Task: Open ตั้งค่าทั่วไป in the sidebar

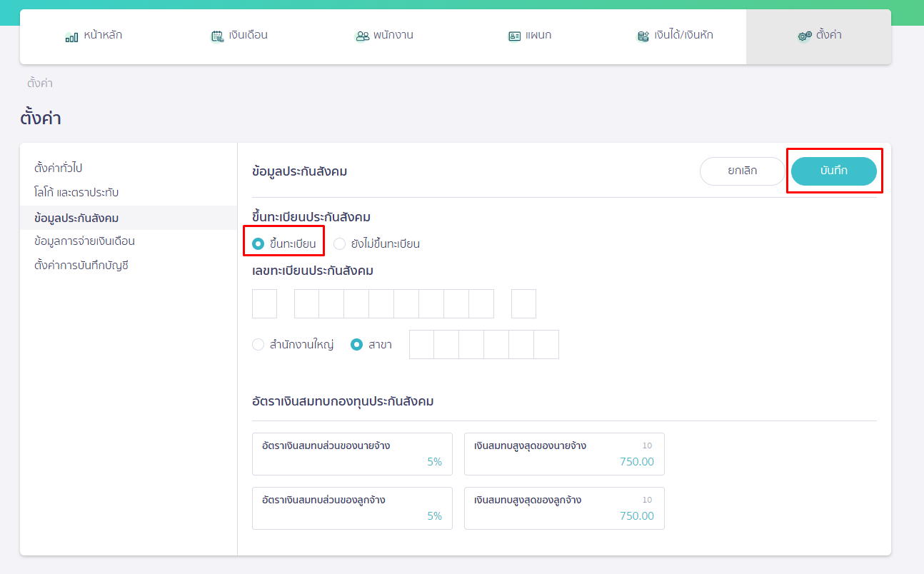Action: click(58, 168)
